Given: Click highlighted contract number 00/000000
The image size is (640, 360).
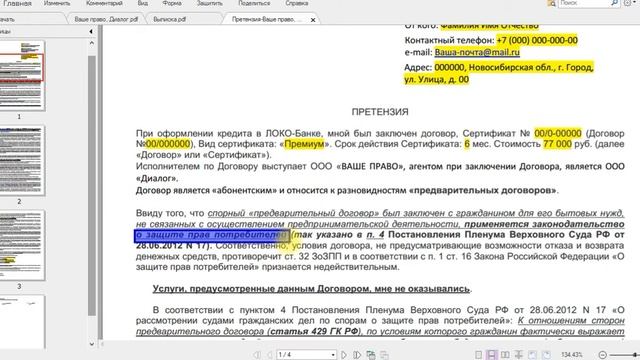Looking at the screenshot, I should coord(168,144).
